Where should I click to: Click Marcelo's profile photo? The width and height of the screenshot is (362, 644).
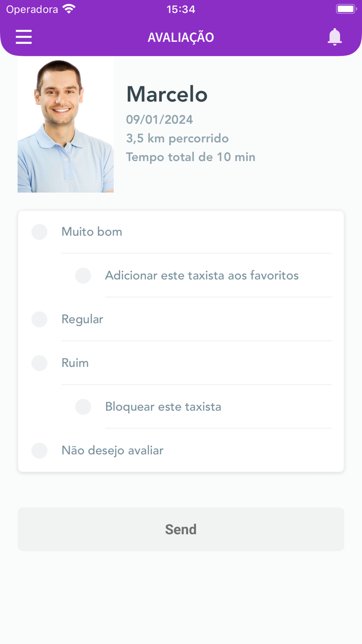(66, 124)
